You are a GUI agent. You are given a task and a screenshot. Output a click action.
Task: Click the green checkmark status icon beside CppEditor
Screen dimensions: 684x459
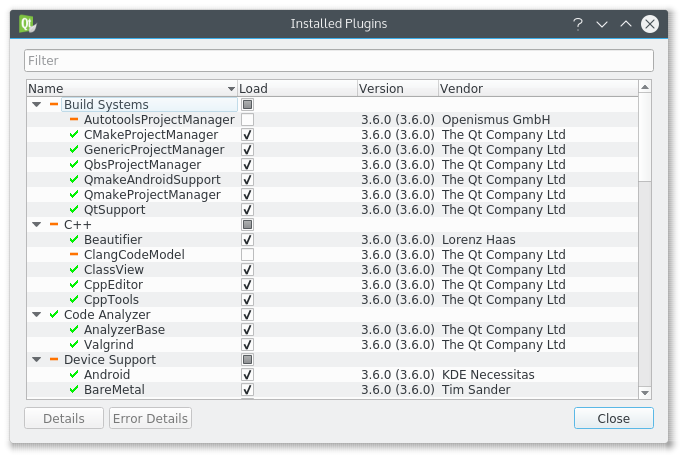point(74,284)
